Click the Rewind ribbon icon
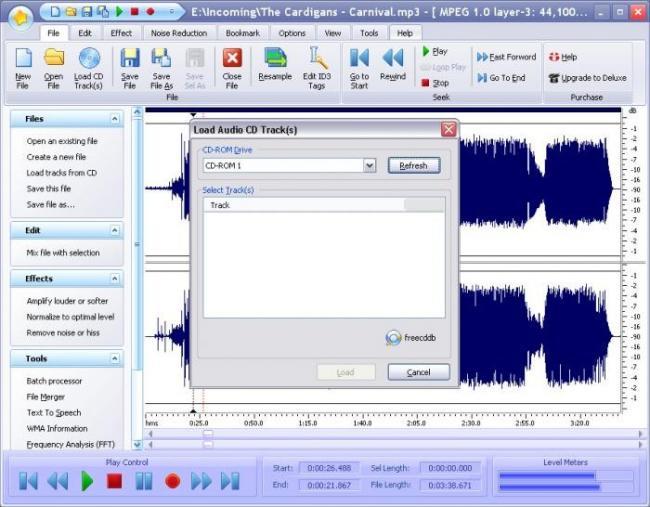The height and width of the screenshot is (507, 650). coord(393,58)
